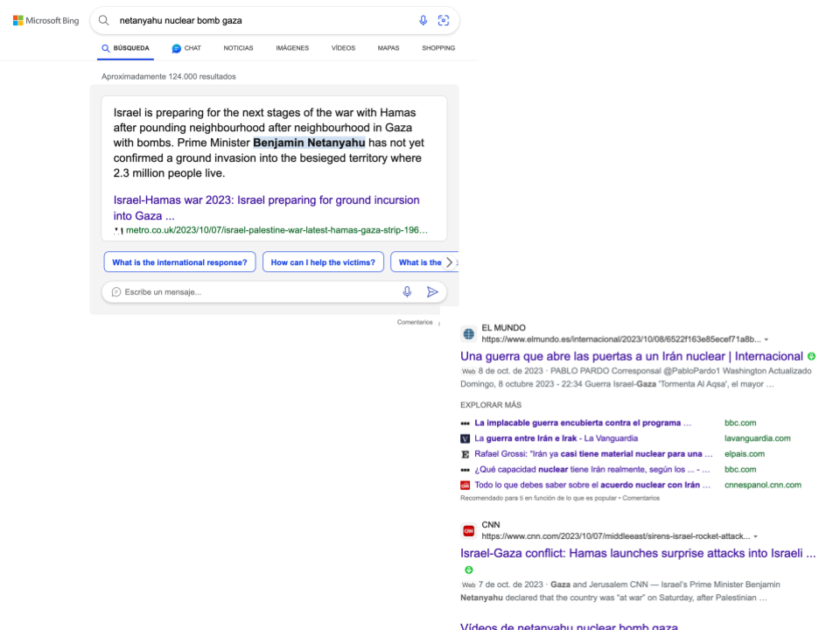Screen dimensions: 840x630
Task: Select the IMÁGENES tab
Action: click(292, 48)
